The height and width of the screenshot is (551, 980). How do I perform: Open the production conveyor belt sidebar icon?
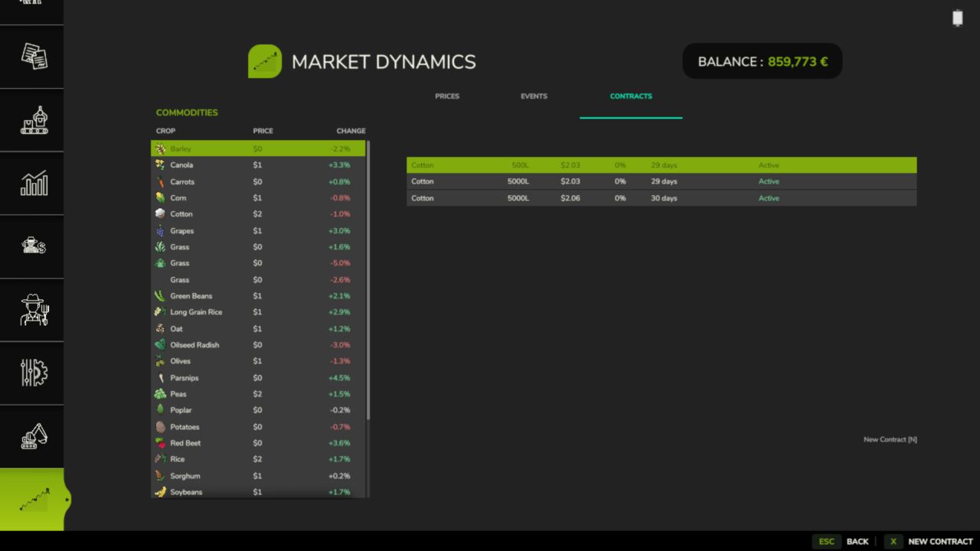coord(33,120)
